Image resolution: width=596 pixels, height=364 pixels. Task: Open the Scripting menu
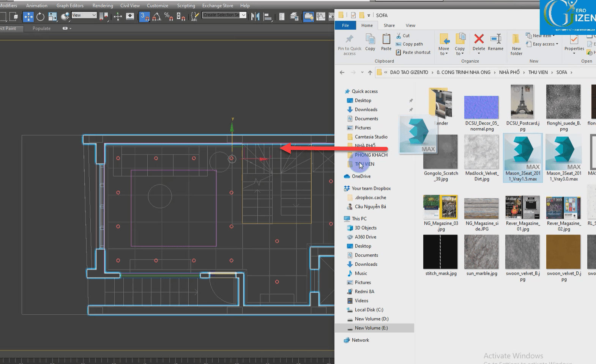click(186, 6)
